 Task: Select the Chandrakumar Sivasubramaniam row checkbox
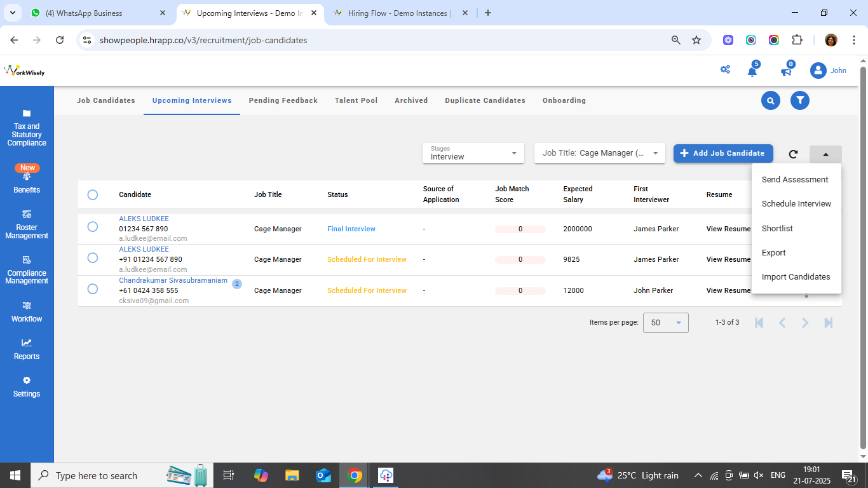93,290
